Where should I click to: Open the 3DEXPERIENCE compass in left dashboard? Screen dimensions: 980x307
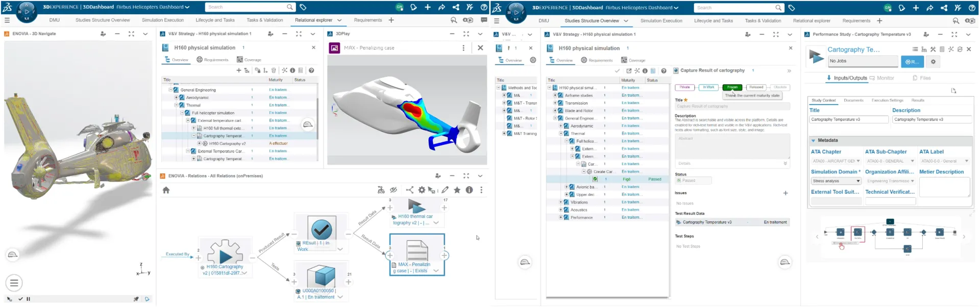pos(27,11)
